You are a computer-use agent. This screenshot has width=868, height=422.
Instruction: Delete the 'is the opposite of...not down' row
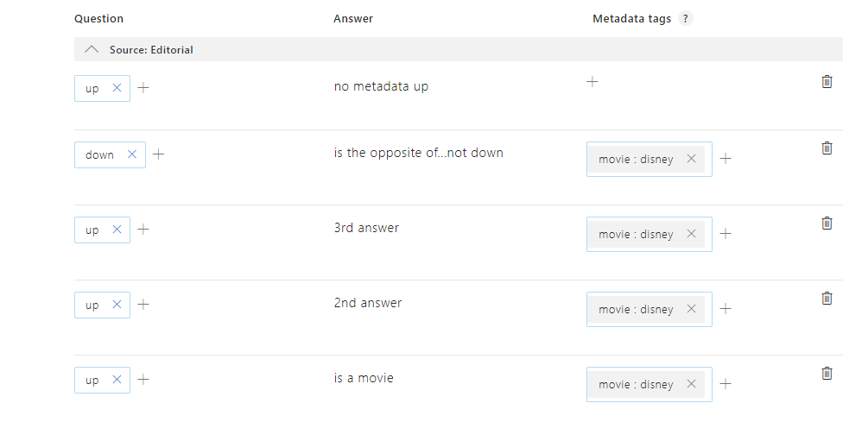(x=827, y=148)
